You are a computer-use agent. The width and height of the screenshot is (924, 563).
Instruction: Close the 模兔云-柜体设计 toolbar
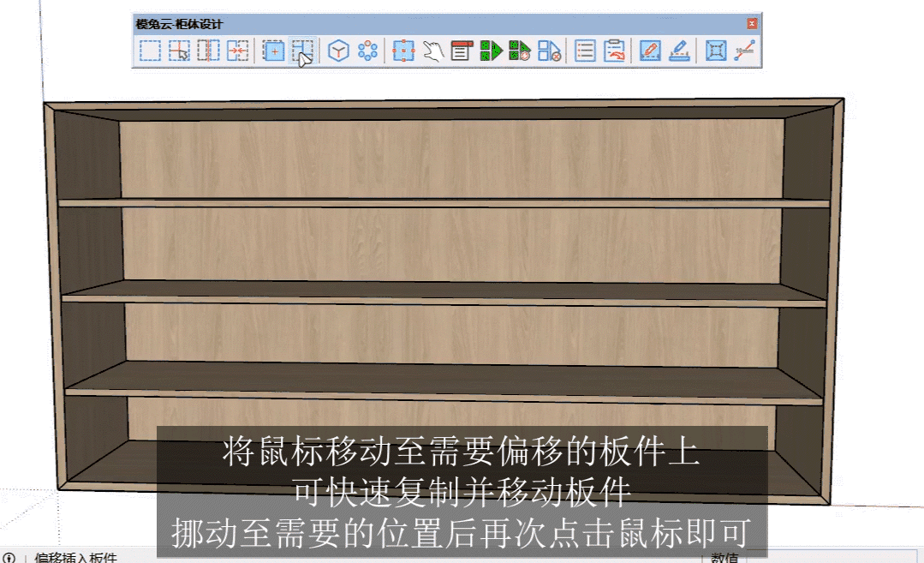tap(752, 24)
